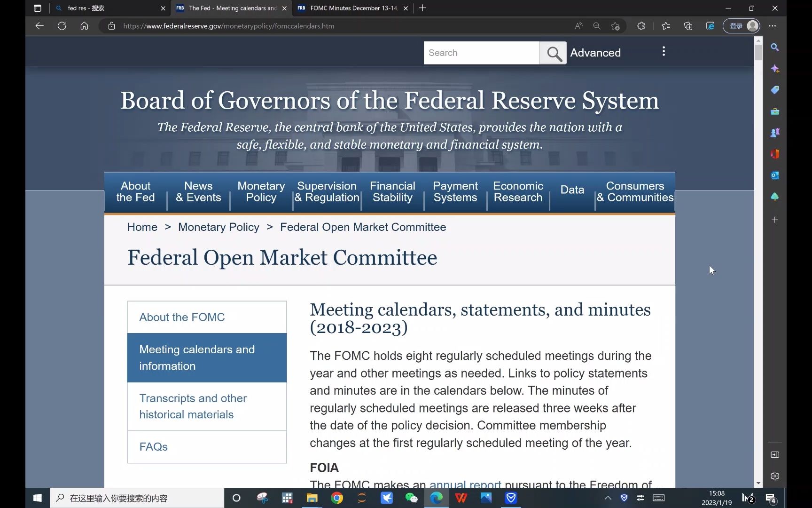
Task: Open Internet Explorer mode icon
Action: (710, 26)
